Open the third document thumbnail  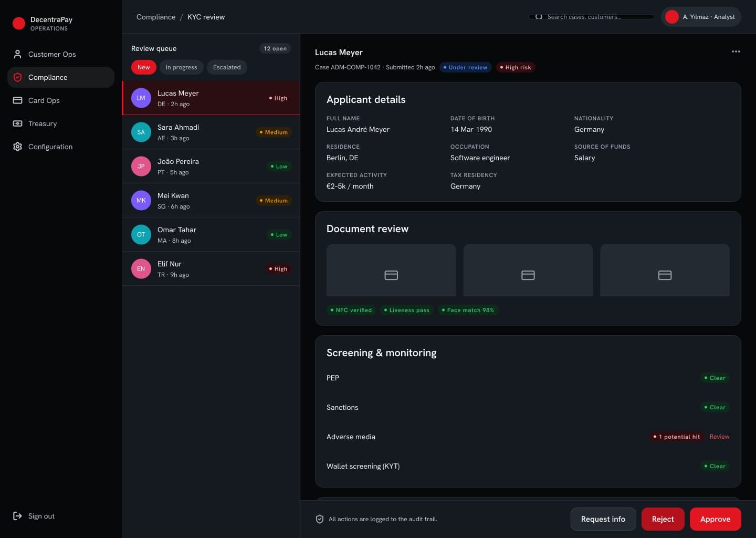pos(665,270)
